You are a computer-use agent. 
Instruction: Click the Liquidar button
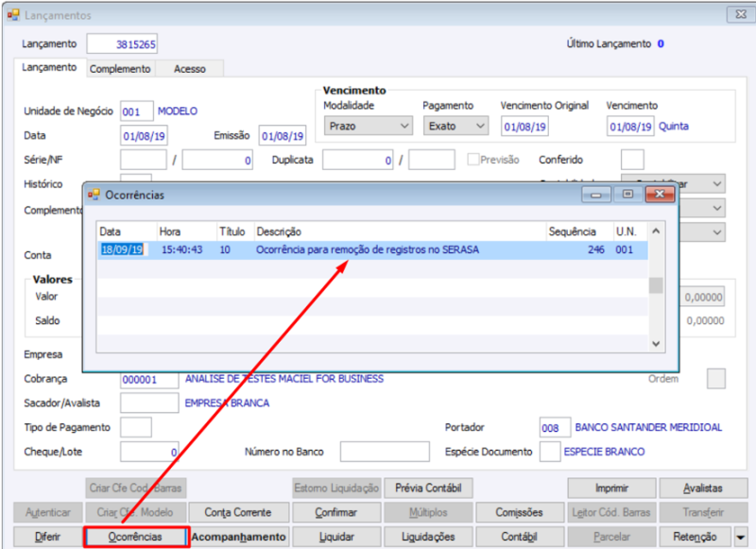(x=336, y=537)
